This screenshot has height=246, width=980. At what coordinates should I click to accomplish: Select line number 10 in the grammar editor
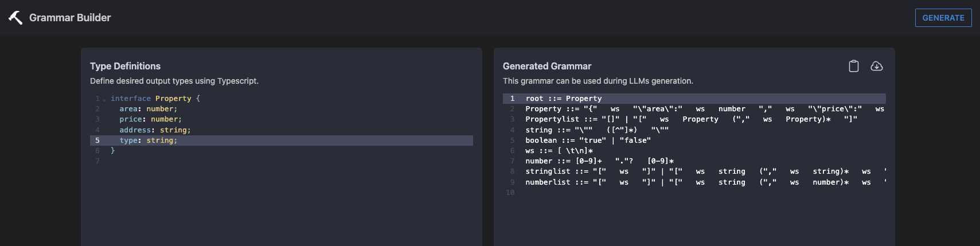tap(510, 193)
